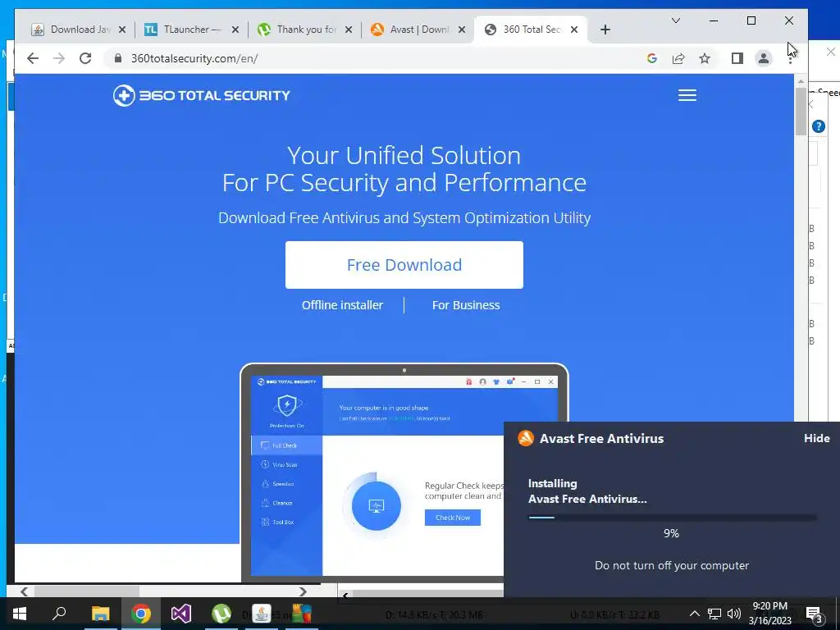Click the volume speaker tray icon

(734, 614)
